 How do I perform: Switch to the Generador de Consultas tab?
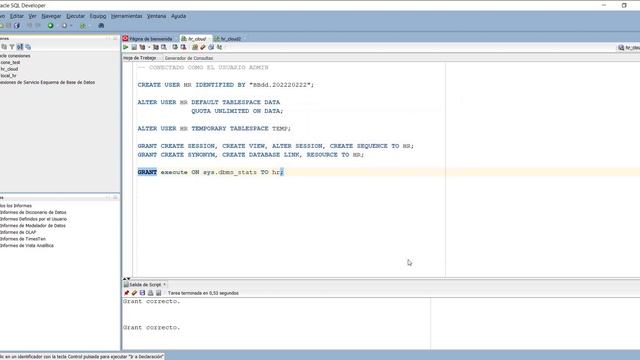189,58
